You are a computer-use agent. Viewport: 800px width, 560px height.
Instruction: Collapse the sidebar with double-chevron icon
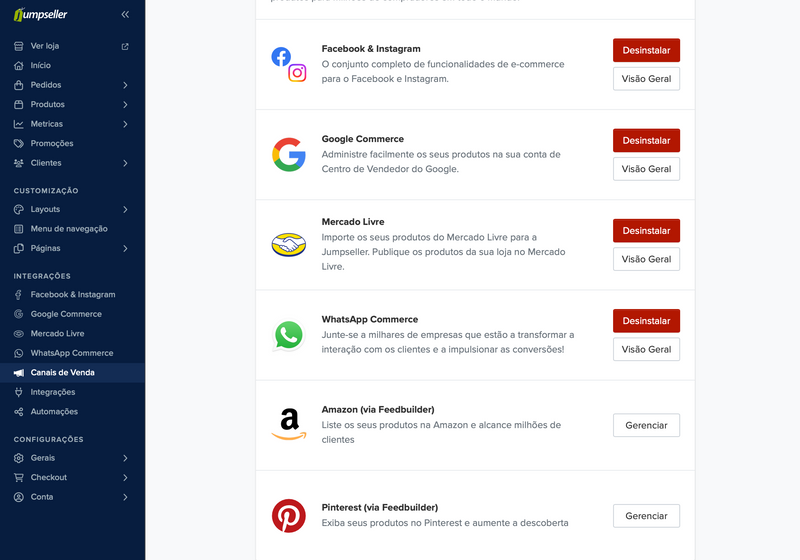[x=125, y=14]
